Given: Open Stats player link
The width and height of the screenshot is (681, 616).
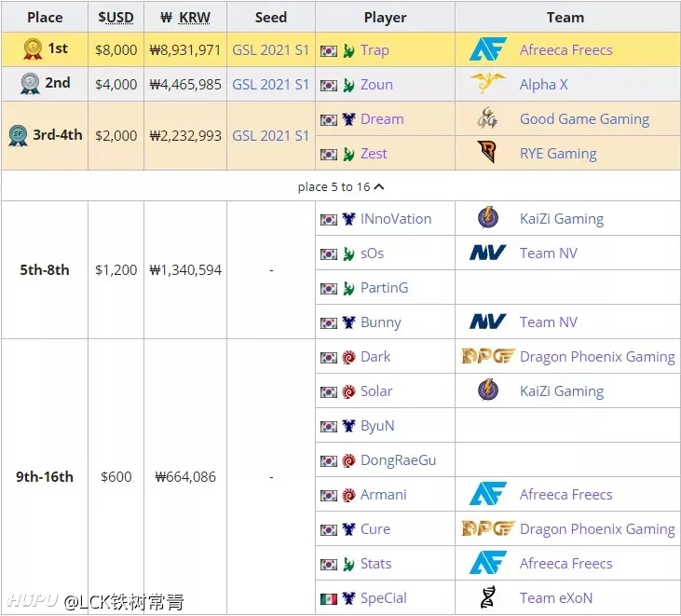Looking at the screenshot, I should pos(375,564).
